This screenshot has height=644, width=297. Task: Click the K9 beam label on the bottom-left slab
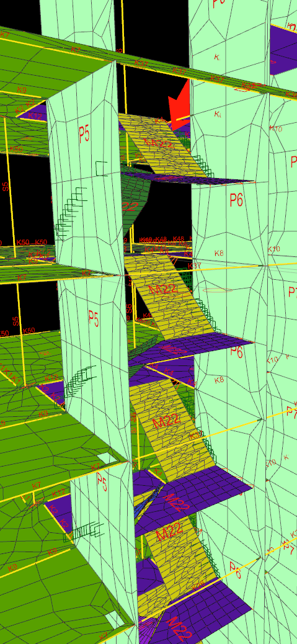tap(12, 568)
